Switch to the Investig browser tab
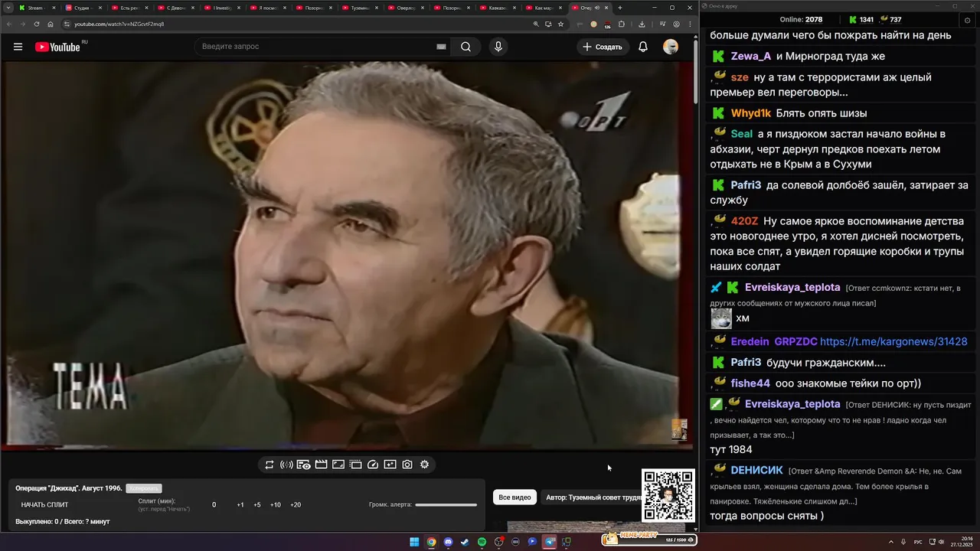This screenshot has width=980, height=551. click(x=222, y=8)
